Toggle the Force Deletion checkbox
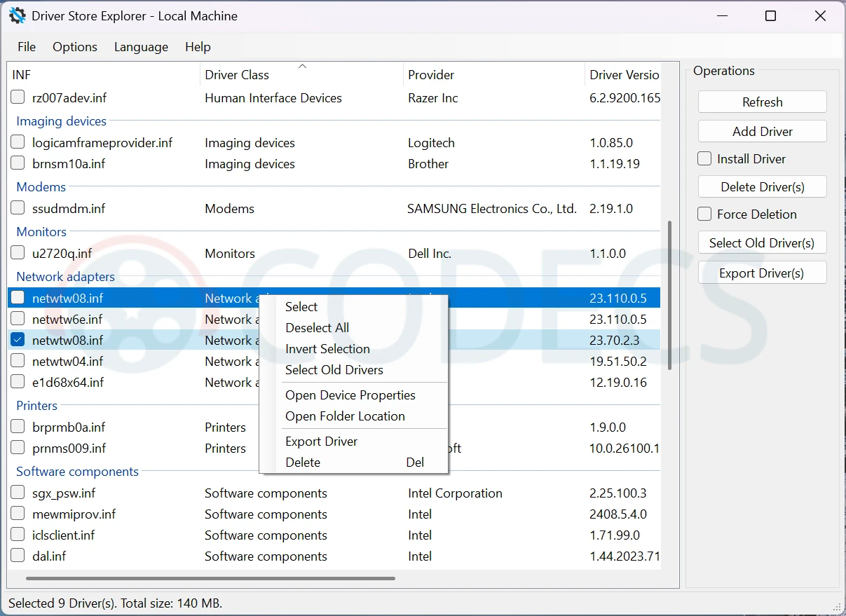 [x=704, y=214]
